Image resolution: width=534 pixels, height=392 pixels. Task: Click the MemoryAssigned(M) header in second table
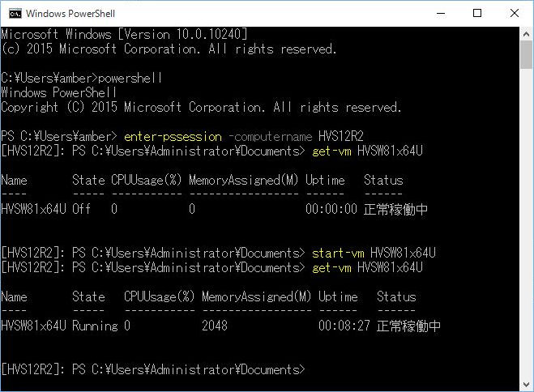tap(256, 296)
